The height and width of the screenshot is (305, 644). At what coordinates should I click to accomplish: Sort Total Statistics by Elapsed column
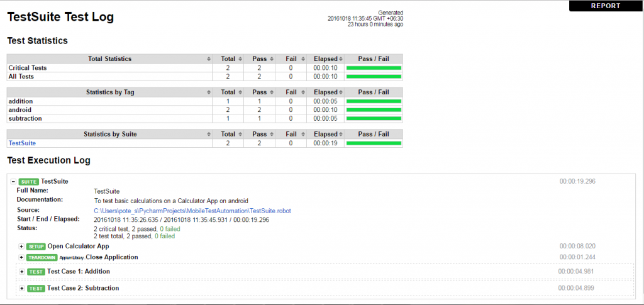325,58
